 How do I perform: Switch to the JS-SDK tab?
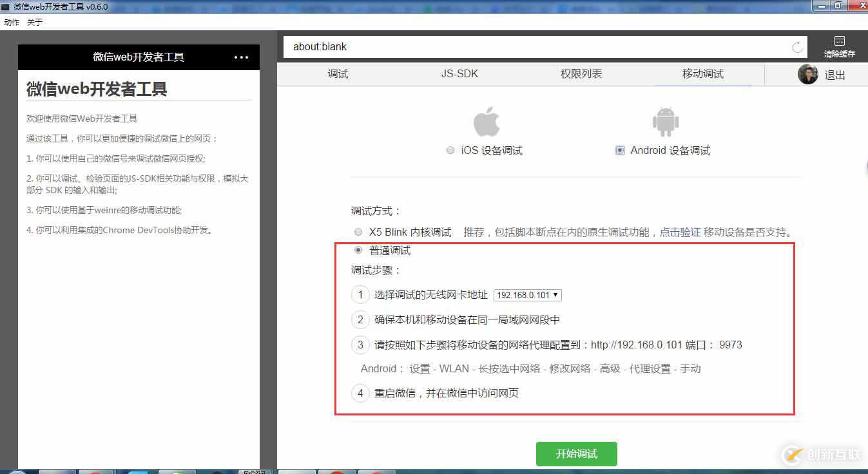click(x=459, y=74)
